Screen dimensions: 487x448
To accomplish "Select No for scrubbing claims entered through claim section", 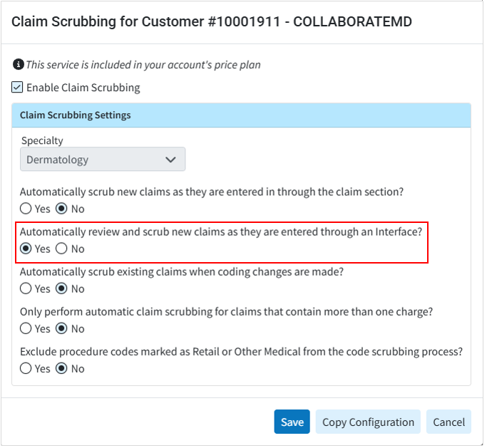I will (62, 209).
